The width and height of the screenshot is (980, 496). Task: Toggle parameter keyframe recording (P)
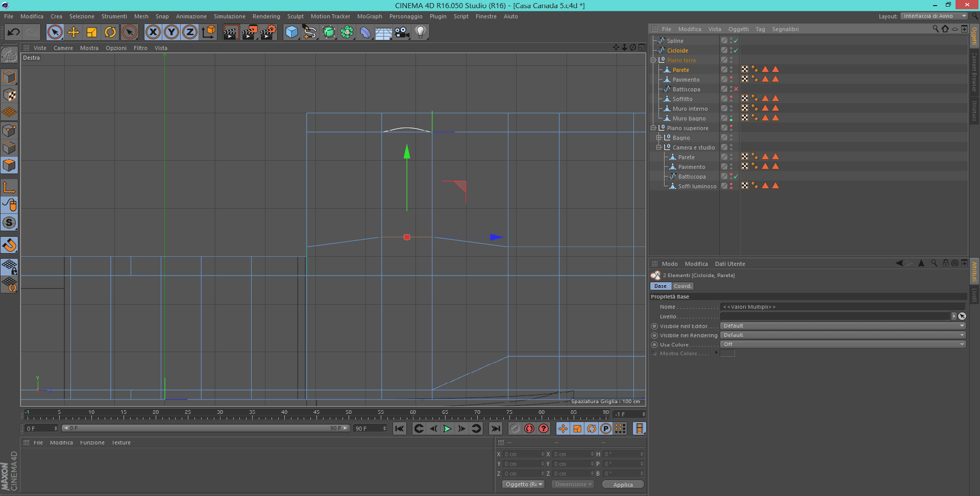tap(606, 429)
